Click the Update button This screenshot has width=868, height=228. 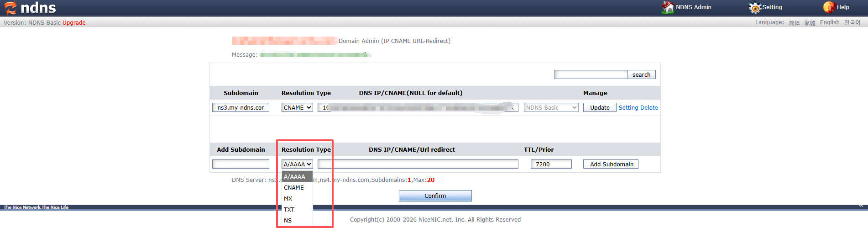[x=600, y=107]
